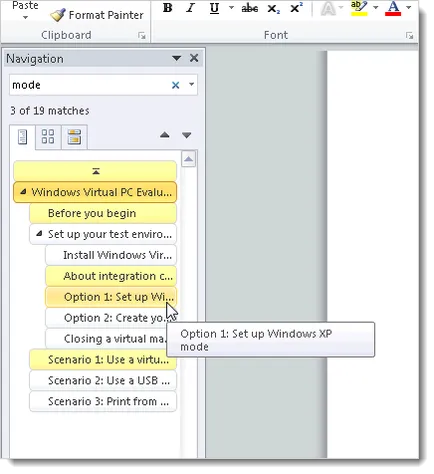Toggle Subscript formatting
This screenshot has height=474, width=434.
[273, 8]
